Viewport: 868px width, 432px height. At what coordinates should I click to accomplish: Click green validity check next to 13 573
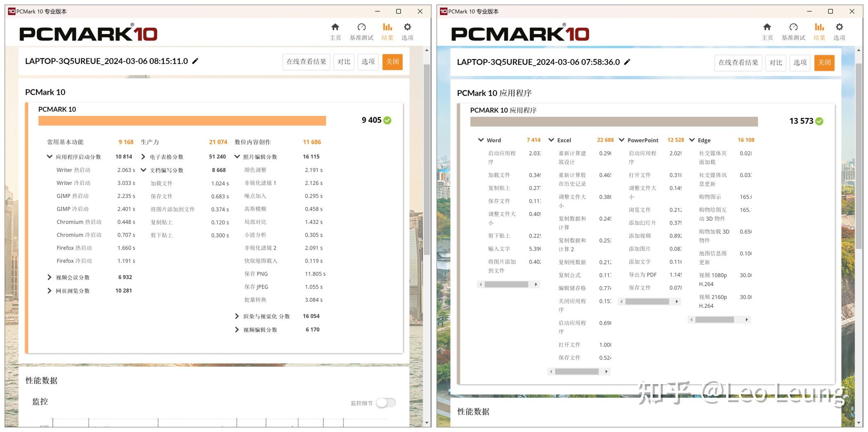point(819,121)
